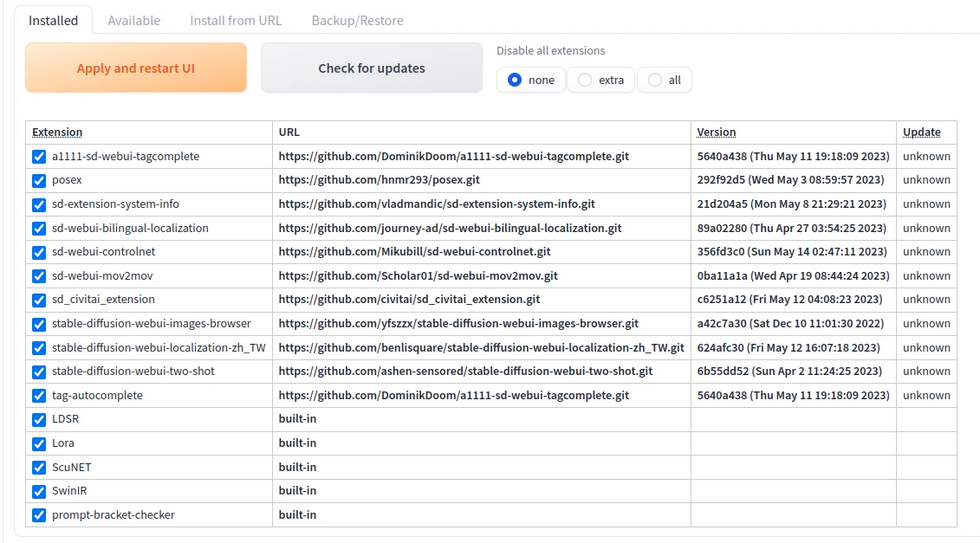
Task: Select the 'extra' disable option
Action: (586, 80)
